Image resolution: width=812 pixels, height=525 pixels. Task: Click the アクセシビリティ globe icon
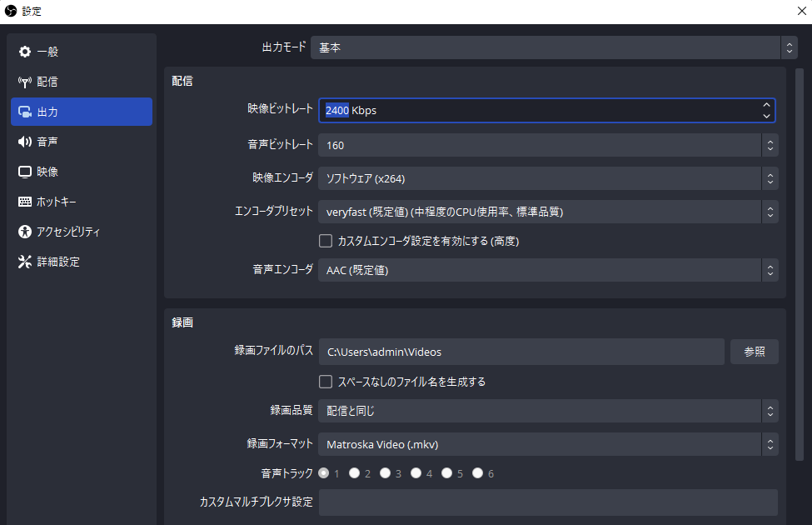(x=23, y=231)
